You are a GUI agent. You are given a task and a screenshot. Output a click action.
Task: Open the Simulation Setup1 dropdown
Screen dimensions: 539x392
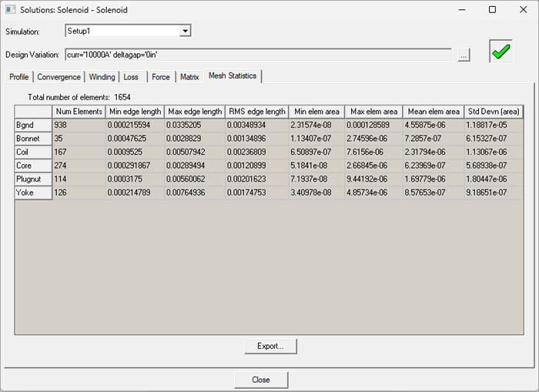click(x=185, y=31)
